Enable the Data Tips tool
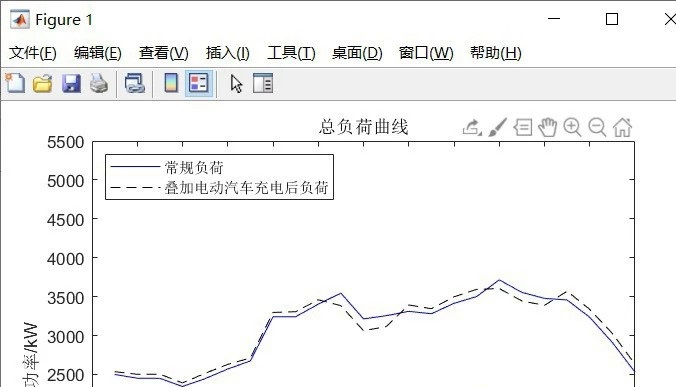This screenshot has width=676, height=387. pos(523,127)
